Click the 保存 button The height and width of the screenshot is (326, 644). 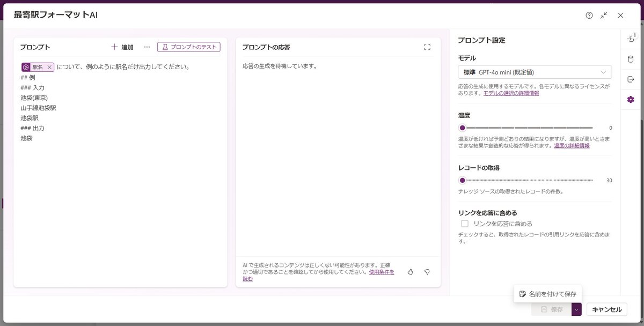click(x=551, y=309)
